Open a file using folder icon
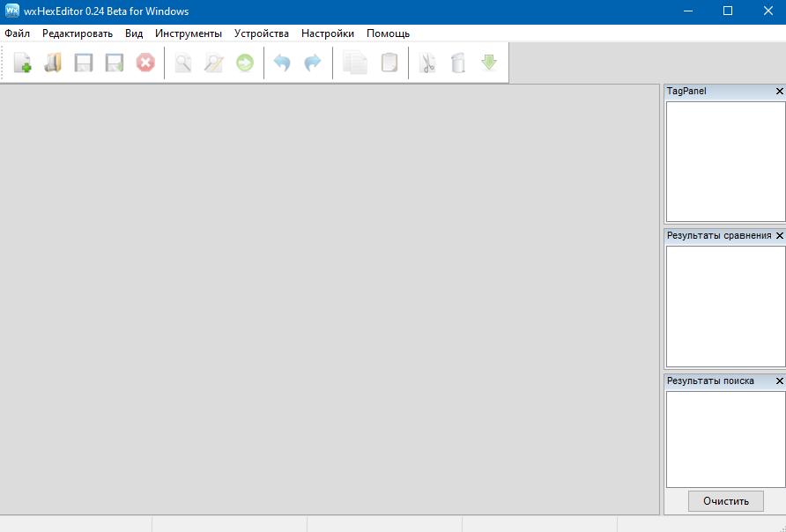 tap(53, 63)
